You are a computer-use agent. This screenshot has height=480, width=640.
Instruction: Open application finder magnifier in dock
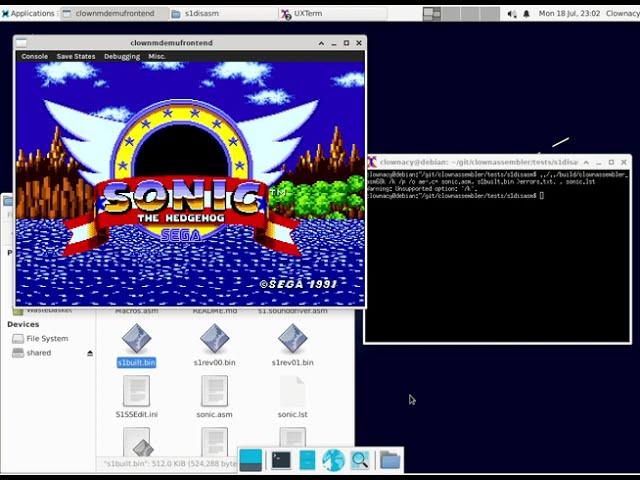tap(360, 460)
